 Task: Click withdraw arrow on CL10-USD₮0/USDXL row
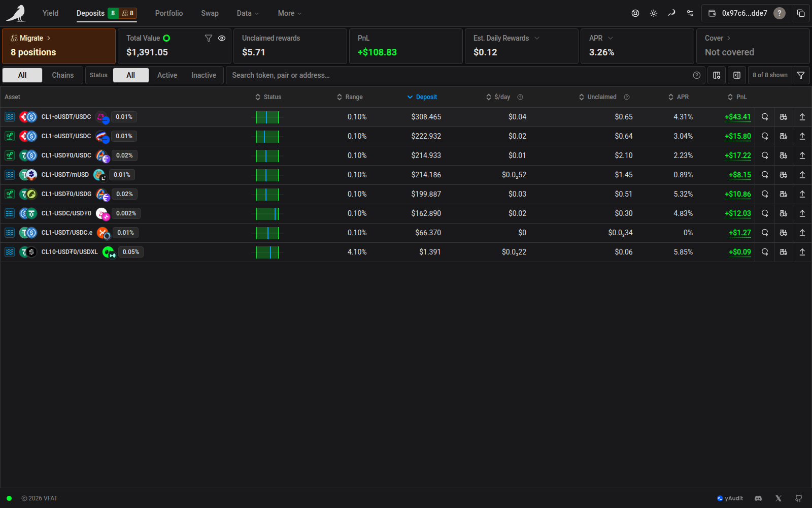pos(802,252)
